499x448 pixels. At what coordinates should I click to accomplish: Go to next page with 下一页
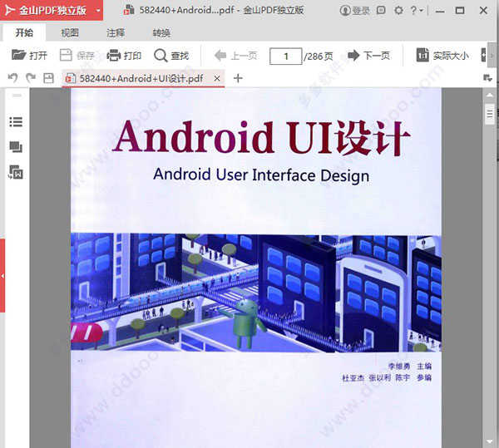[x=368, y=56]
